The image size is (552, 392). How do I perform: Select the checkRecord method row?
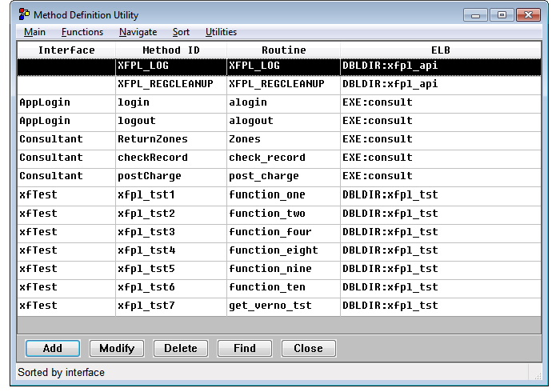point(152,158)
